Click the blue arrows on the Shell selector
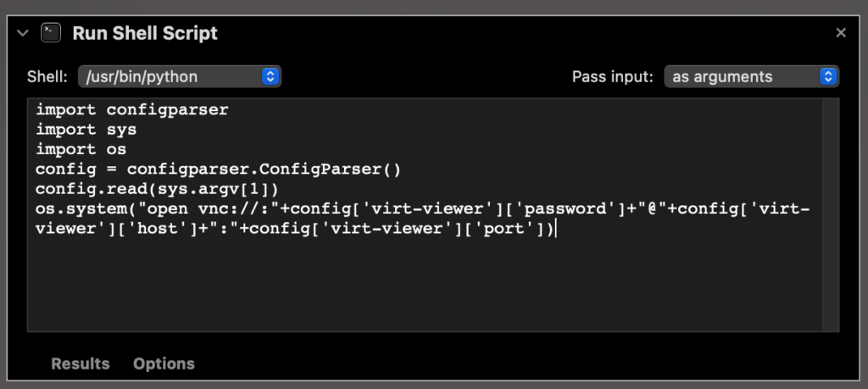 pyautogui.click(x=270, y=76)
